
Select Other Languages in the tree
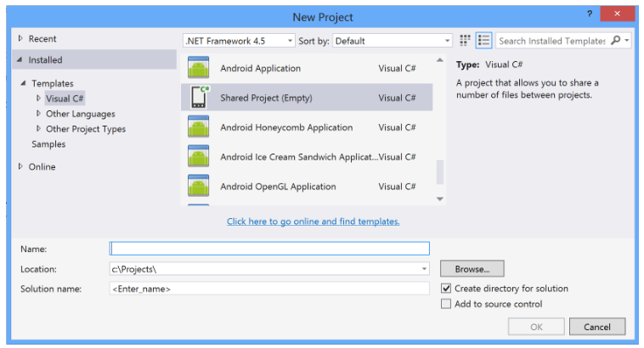[x=81, y=114]
